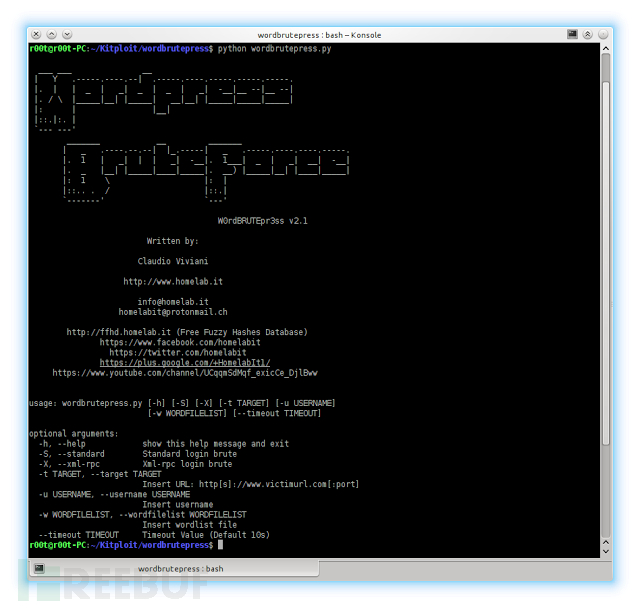
Task: Click the 'Xml-rpc login brute' description
Action: pyautogui.click(x=187, y=464)
